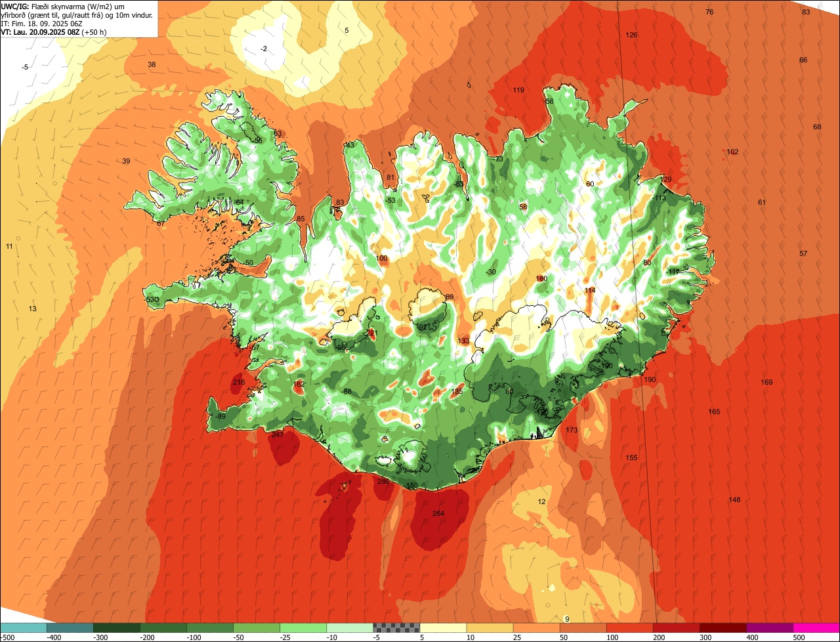Click the value '129' on the northeast coast
Screen dimensions: 840x642
666,179
